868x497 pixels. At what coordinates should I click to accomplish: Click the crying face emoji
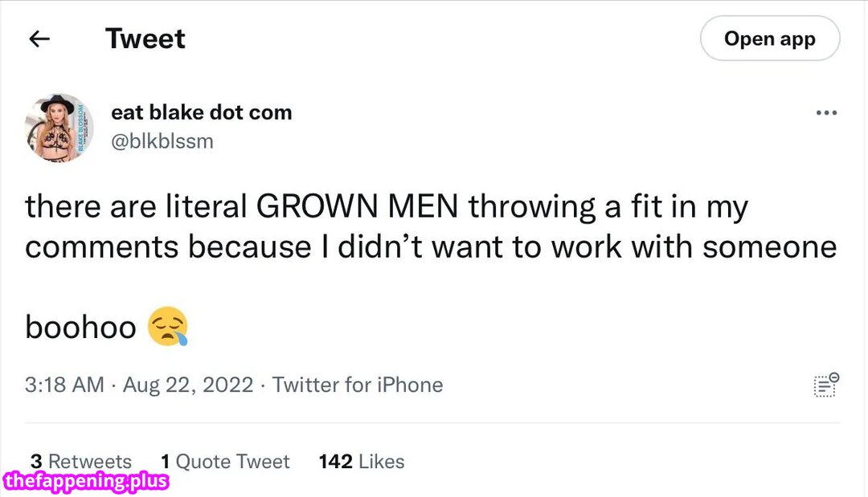pyautogui.click(x=168, y=327)
